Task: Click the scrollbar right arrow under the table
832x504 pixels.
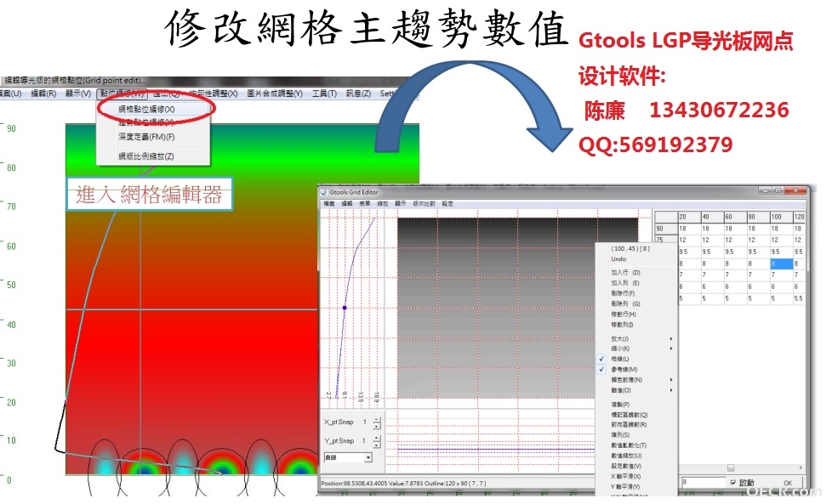Action: pyautogui.click(x=801, y=468)
